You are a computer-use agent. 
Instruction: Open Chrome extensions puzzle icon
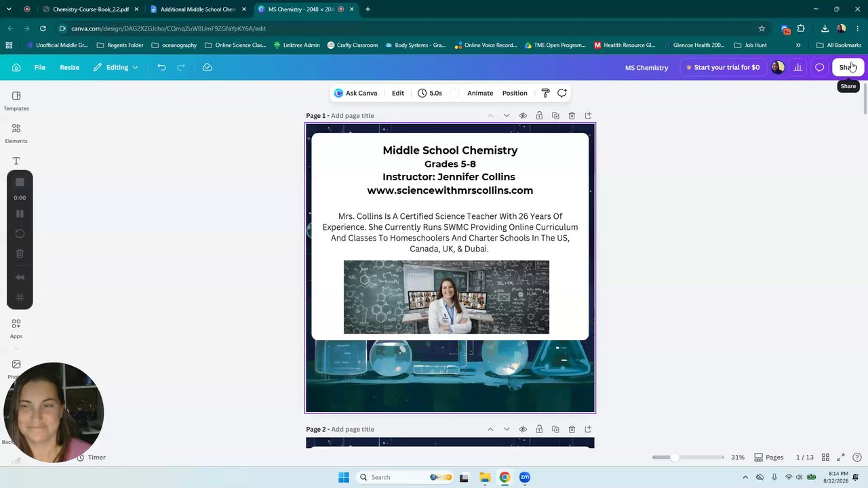801,28
